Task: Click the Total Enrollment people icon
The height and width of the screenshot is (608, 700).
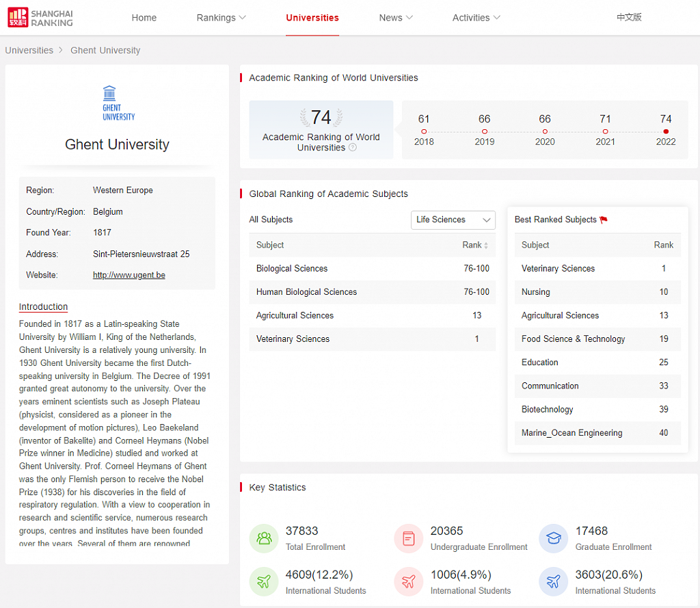Action: coord(264,538)
